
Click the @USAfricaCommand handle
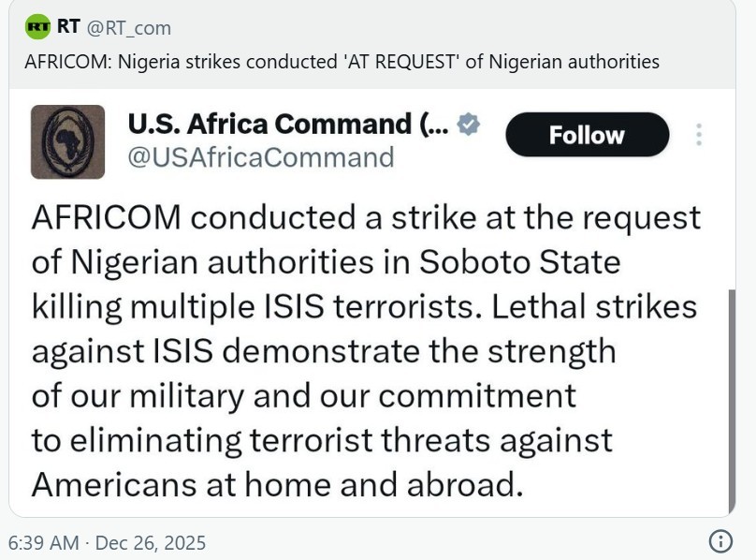(260, 157)
